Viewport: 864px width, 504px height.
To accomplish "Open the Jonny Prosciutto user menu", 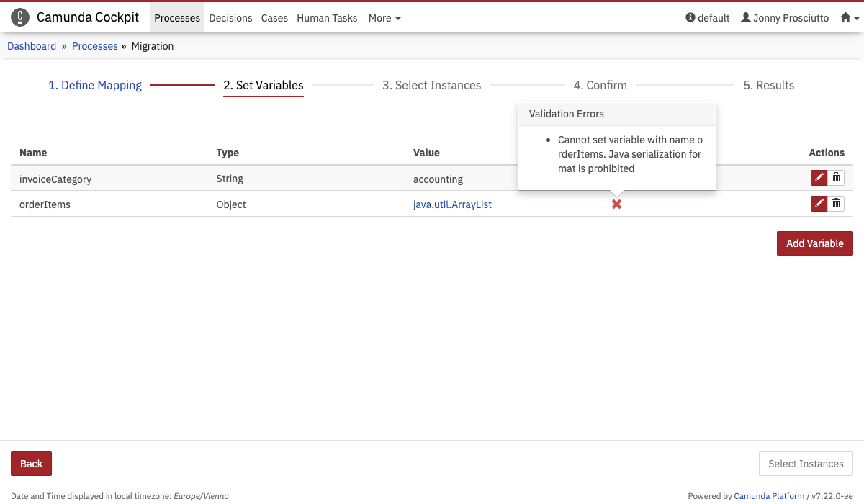I will coord(785,18).
